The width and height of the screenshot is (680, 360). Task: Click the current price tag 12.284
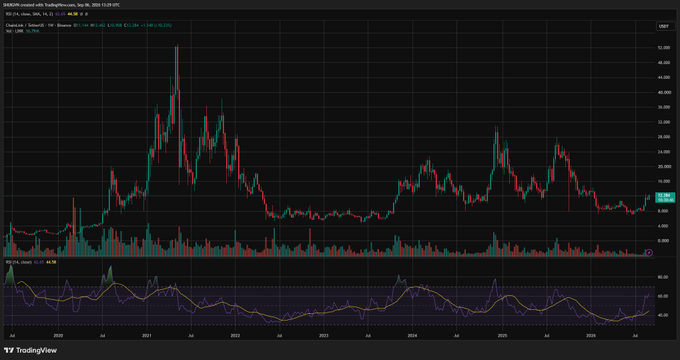[665, 197]
